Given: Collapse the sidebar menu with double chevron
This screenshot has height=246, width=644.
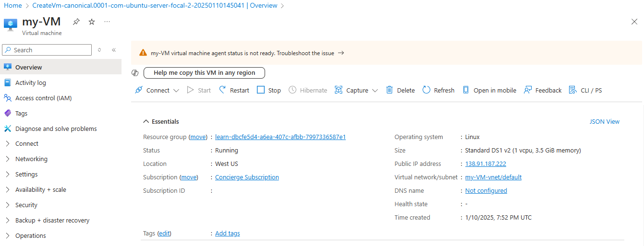Looking at the screenshot, I should (x=114, y=50).
